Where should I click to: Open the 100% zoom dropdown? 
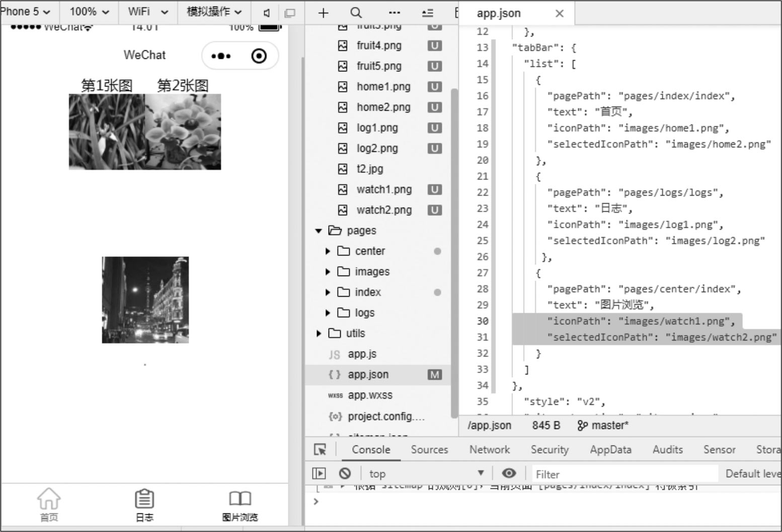89,12
